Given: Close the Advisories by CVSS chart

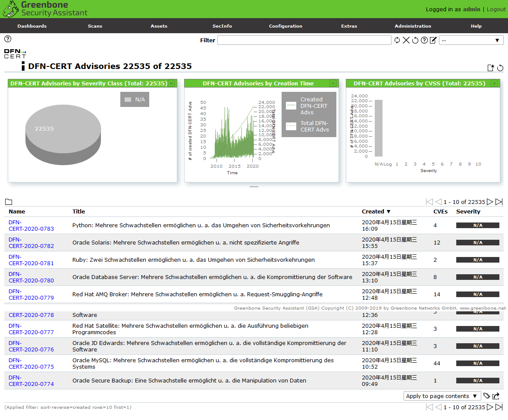Looking at the screenshot, I should 494,83.
